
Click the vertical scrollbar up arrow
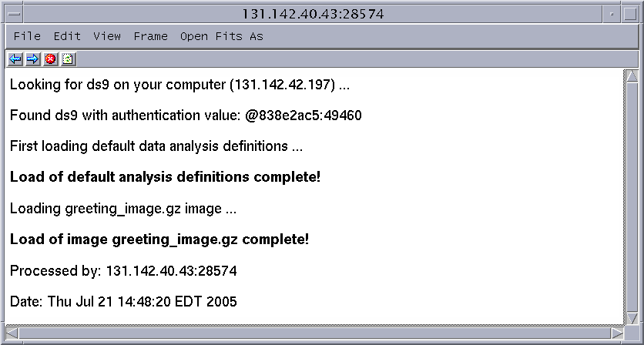point(632,76)
